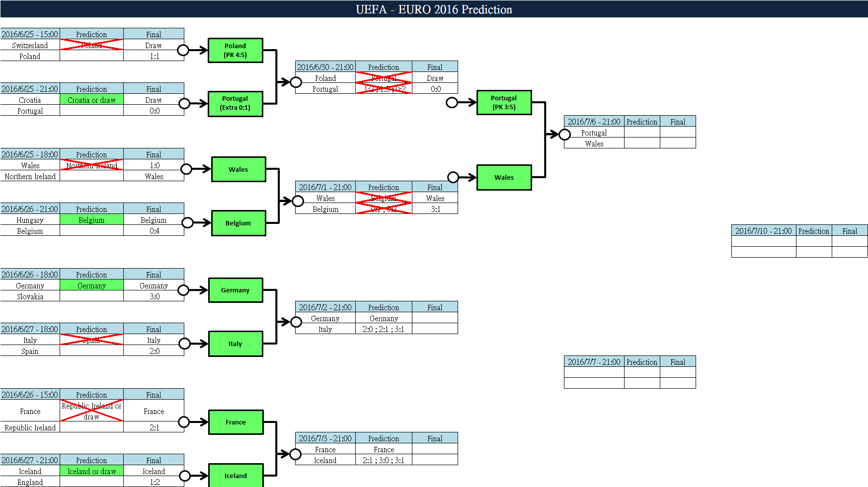Select the crossed-out Spain prediction cell
Viewport: 868px width, 487px height.
click(91, 340)
